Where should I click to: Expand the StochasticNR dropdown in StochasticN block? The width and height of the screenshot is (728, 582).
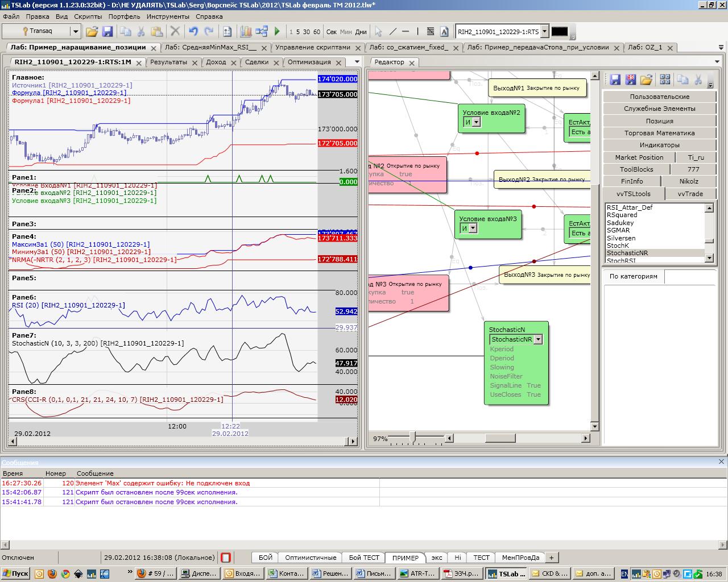(538, 339)
